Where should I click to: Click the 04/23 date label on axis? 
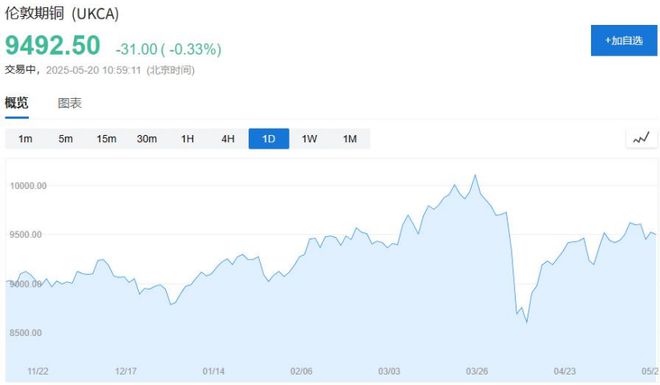pos(564,371)
